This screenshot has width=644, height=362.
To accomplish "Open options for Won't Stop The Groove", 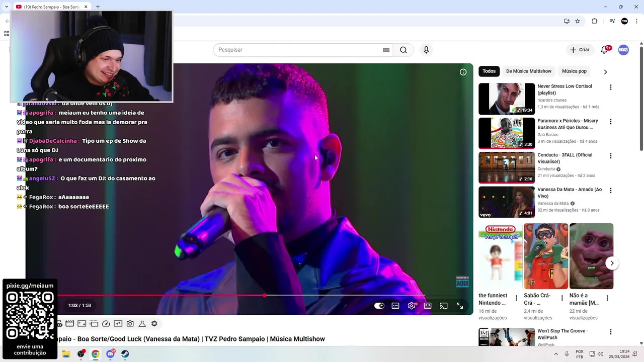I will tap(611, 332).
